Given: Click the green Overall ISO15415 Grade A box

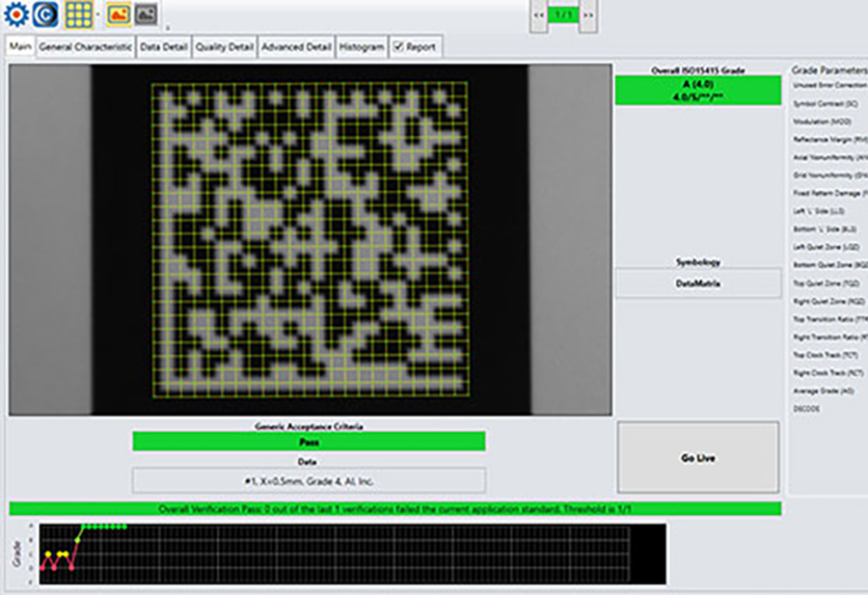Looking at the screenshot, I should point(697,89).
